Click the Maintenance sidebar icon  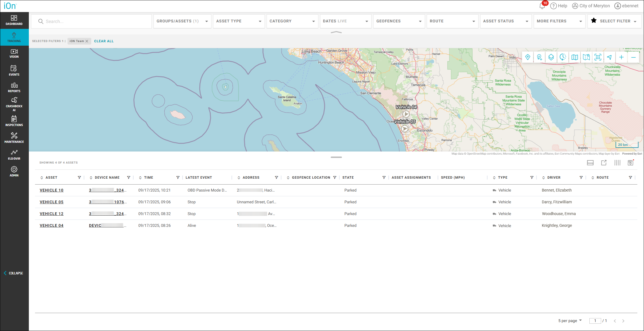(14, 138)
